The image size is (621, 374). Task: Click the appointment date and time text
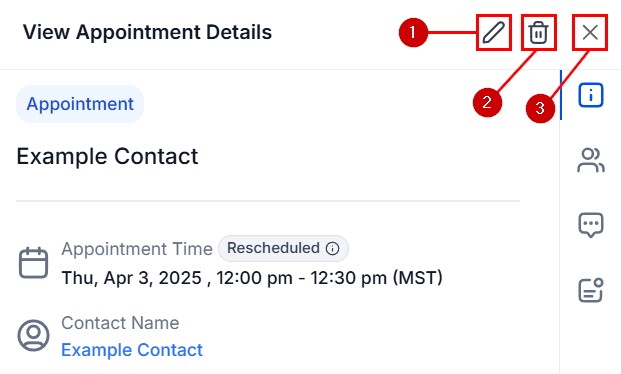[252, 278]
